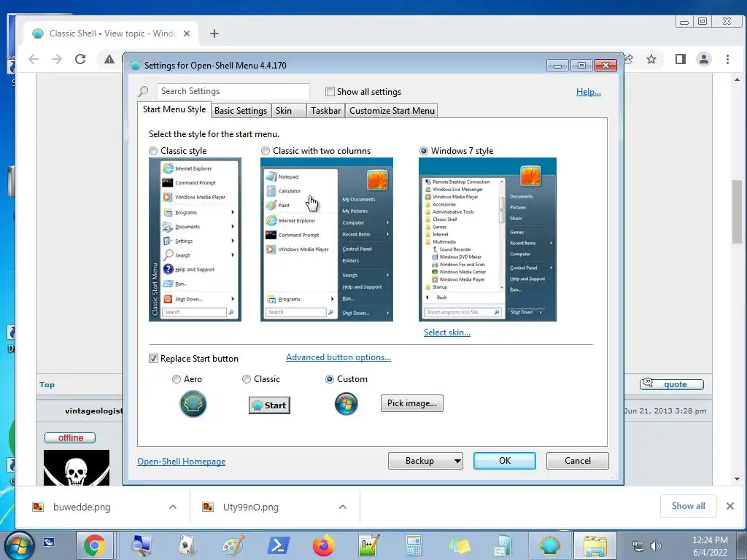Switch to Taskbar tab
This screenshot has height=560, width=747.
point(326,111)
